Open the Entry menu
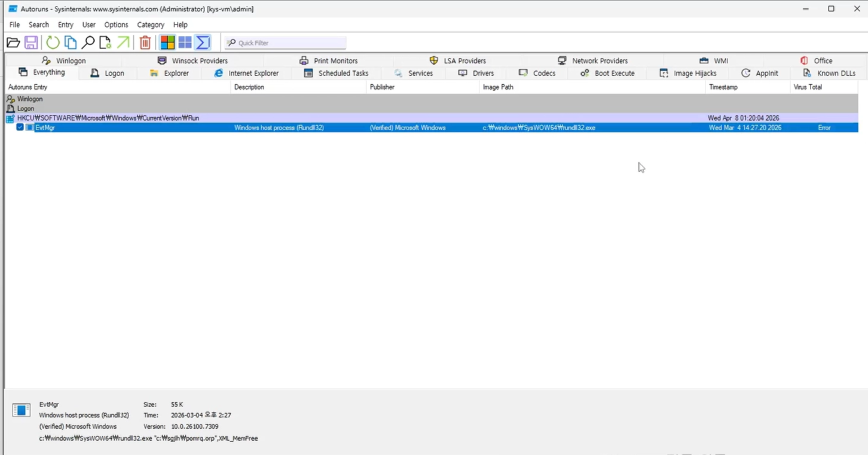The height and width of the screenshot is (455, 868). pos(66,25)
